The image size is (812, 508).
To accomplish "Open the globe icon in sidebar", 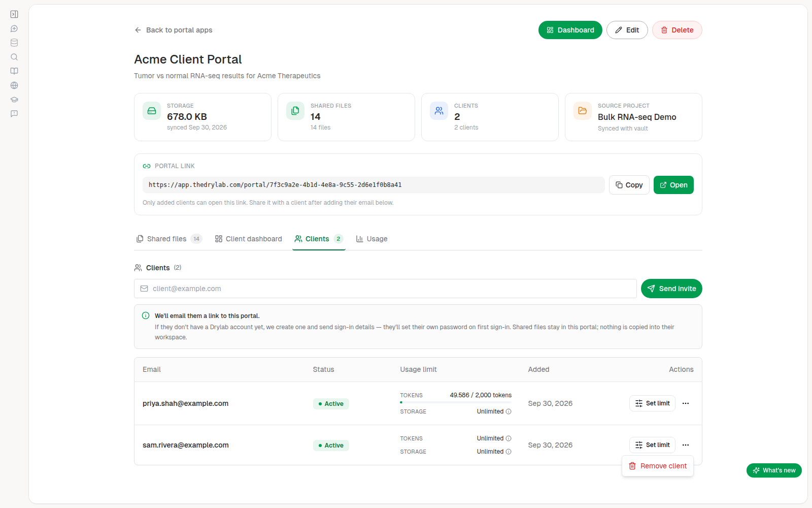I will coord(14,85).
